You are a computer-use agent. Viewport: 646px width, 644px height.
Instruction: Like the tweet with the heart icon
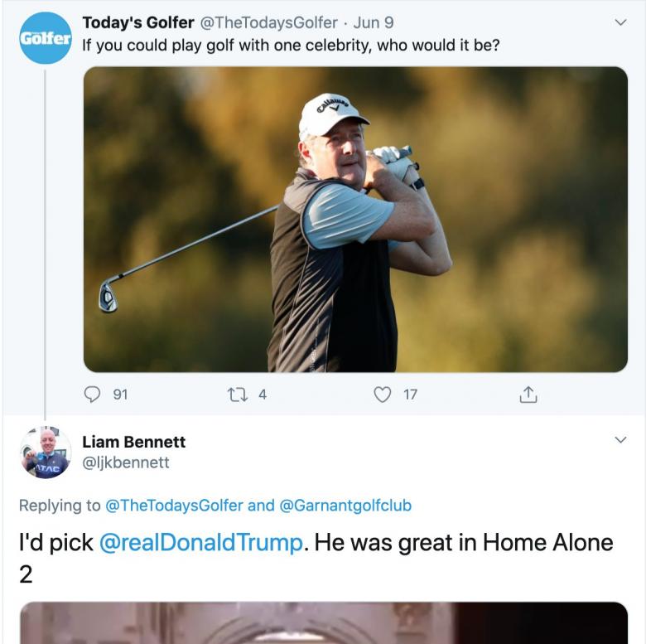tap(382, 395)
